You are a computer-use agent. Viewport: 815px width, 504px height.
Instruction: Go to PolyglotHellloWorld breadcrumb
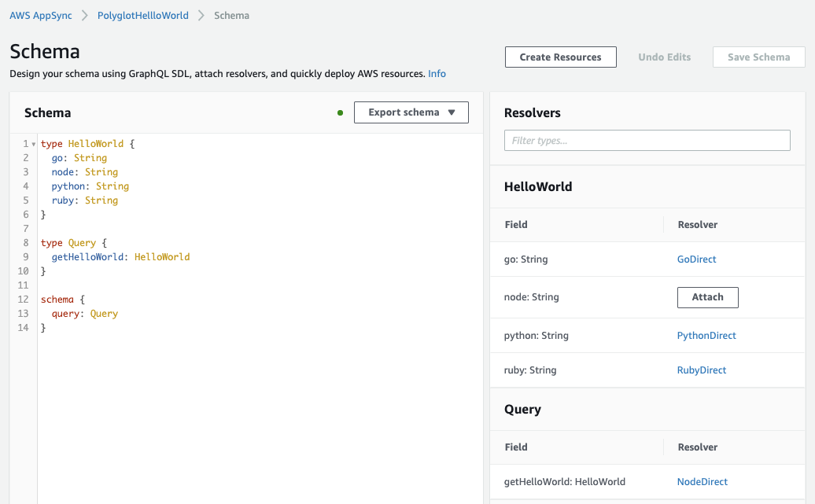click(143, 16)
